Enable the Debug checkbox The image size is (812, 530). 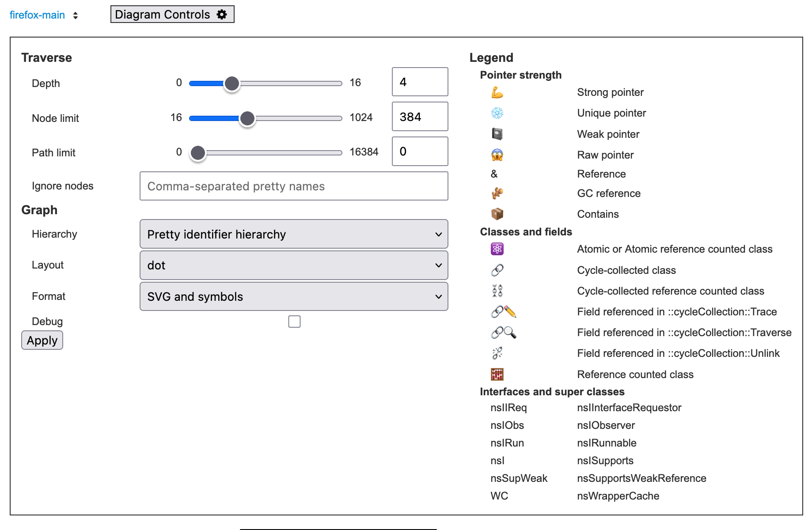point(294,322)
